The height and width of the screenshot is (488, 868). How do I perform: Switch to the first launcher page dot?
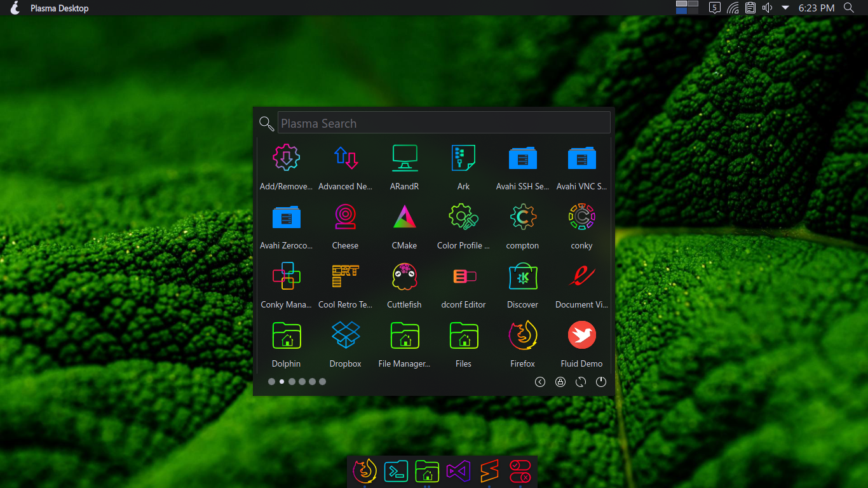pos(271,382)
